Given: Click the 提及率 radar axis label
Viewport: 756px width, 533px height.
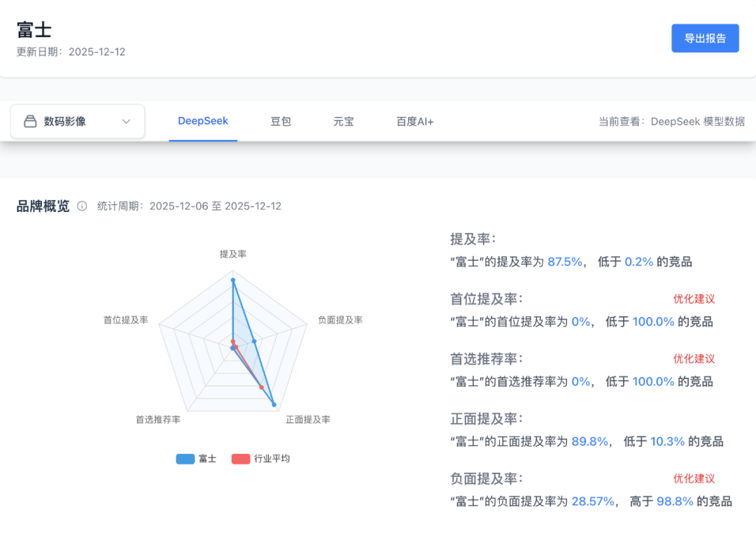Looking at the screenshot, I should 233,254.
